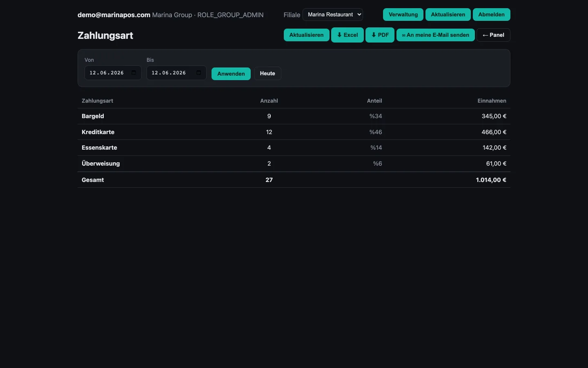Select the Kreditkarte table row

coord(294,132)
